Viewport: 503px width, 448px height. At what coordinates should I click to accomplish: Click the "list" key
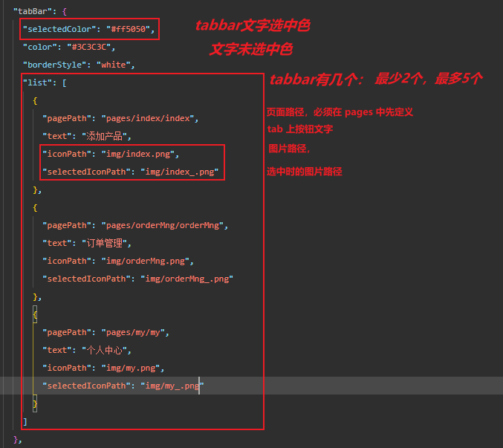click(37, 82)
